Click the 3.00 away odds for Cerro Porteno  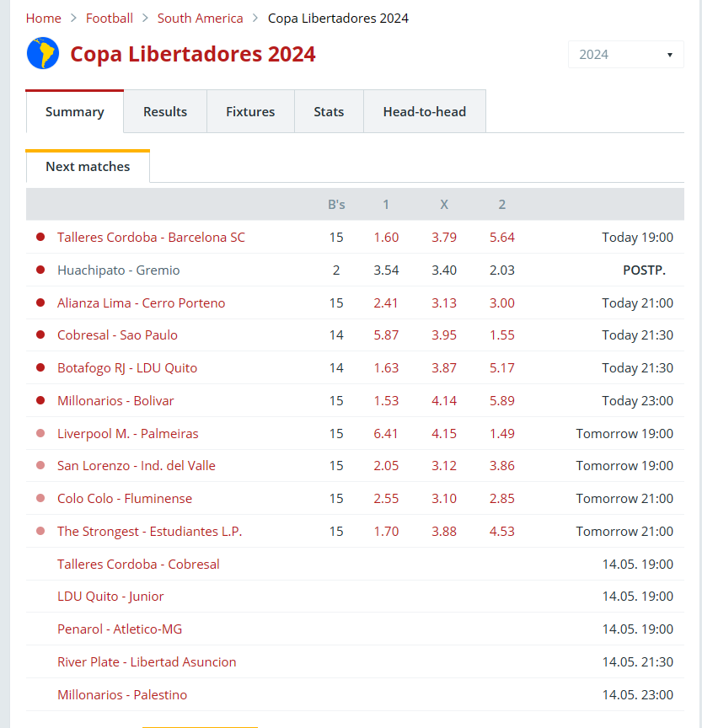coord(502,302)
